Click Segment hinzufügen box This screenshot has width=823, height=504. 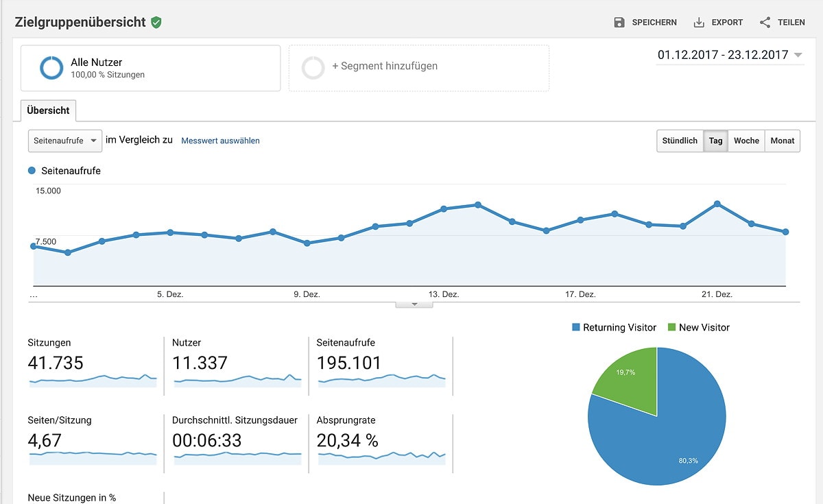[x=418, y=68]
